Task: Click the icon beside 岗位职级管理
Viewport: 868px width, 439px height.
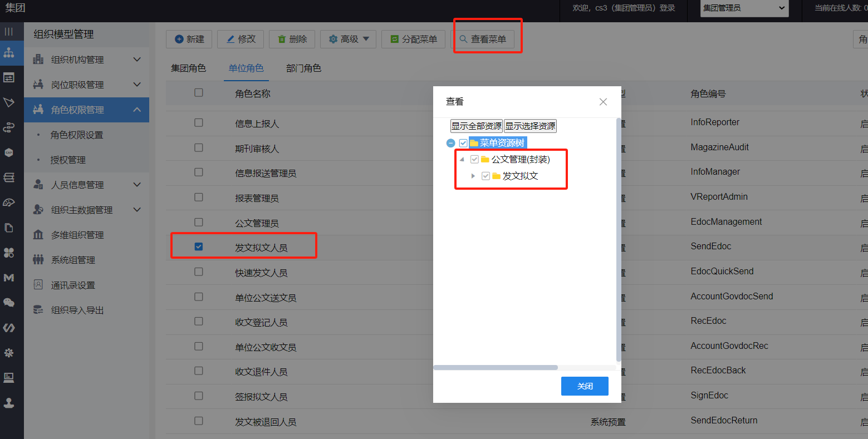Action: (x=38, y=85)
